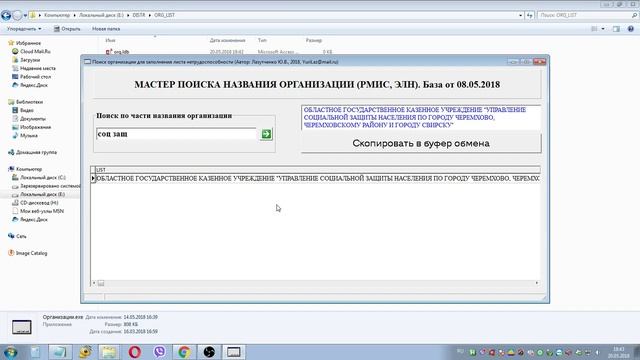
Task: Open the folder icon on the taskbar
Action: click(109, 352)
